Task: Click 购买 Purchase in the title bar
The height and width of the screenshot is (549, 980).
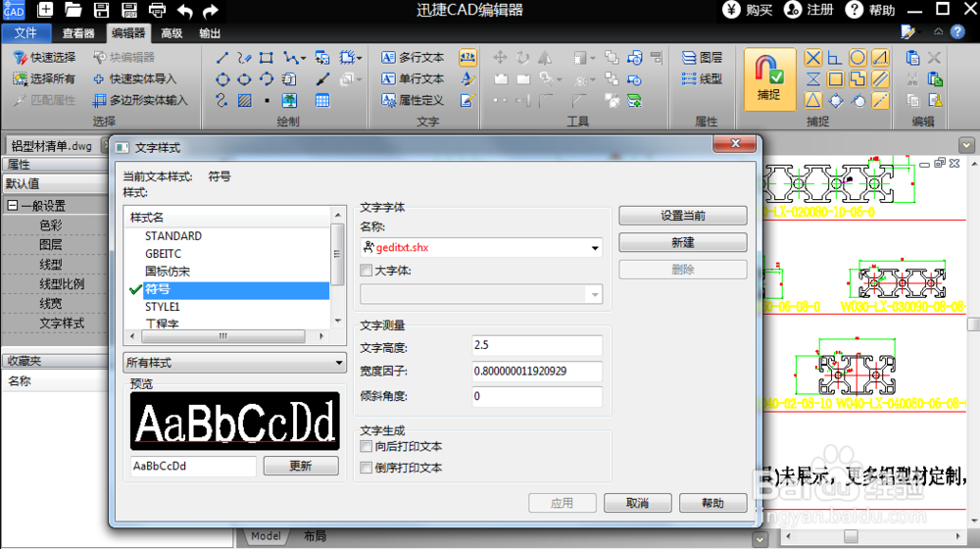Action: (x=748, y=10)
